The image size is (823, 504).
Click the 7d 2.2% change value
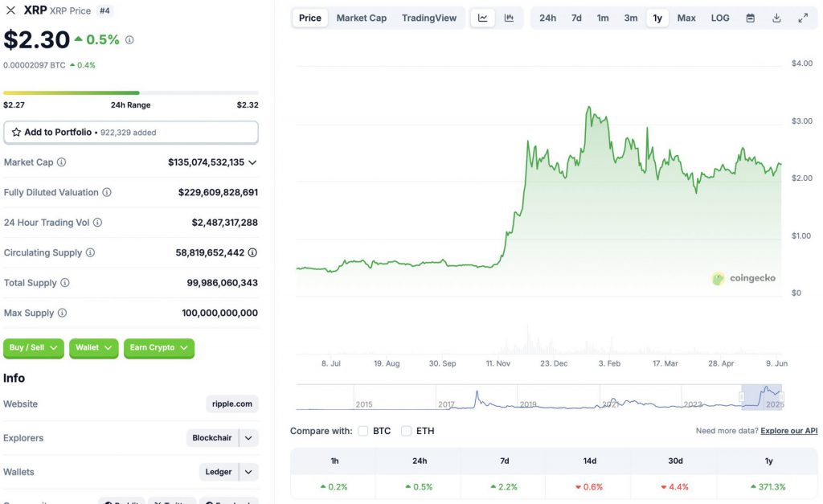pyautogui.click(x=504, y=487)
